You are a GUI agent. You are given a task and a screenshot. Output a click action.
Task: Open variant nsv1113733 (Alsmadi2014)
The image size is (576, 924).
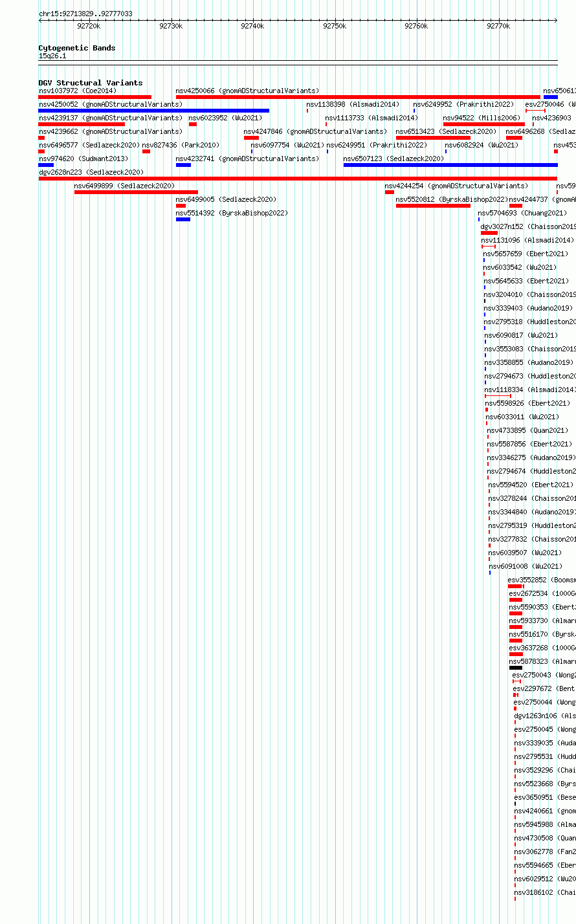coord(371,118)
